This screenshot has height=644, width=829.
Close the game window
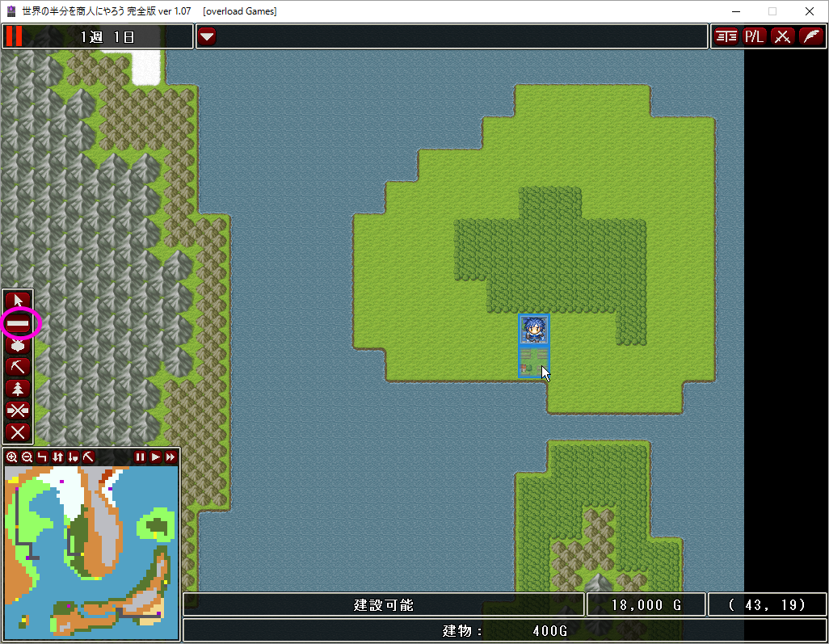click(x=810, y=11)
